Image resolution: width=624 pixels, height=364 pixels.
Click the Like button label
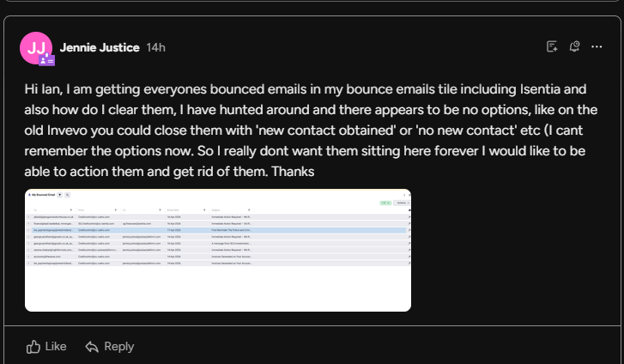tap(56, 347)
